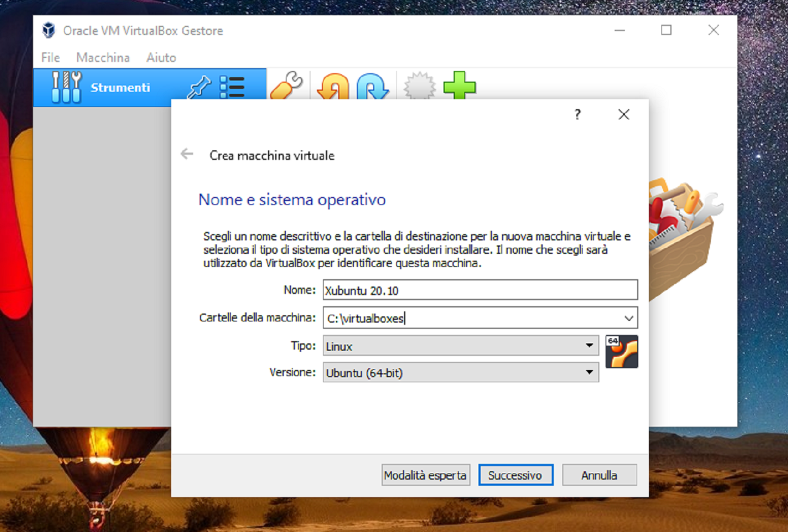788x532 pixels.
Task: Click the Nome field containing Xubuntu 20.10
Action: pos(480,290)
